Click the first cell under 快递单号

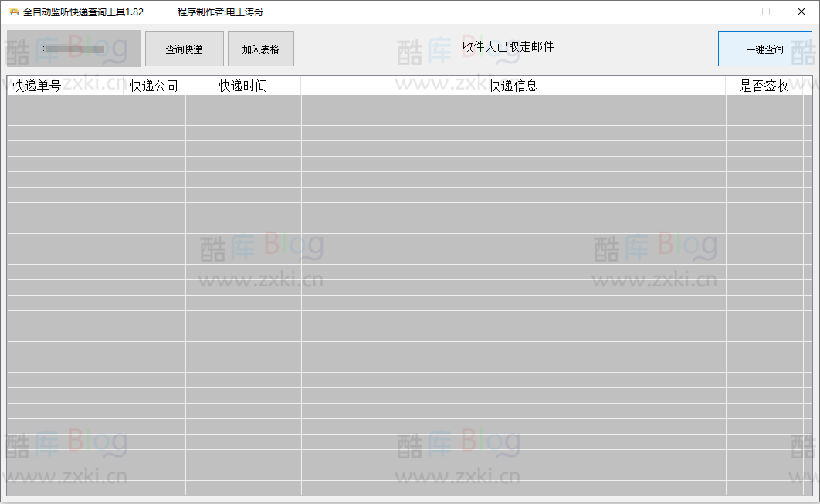click(63, 102)
